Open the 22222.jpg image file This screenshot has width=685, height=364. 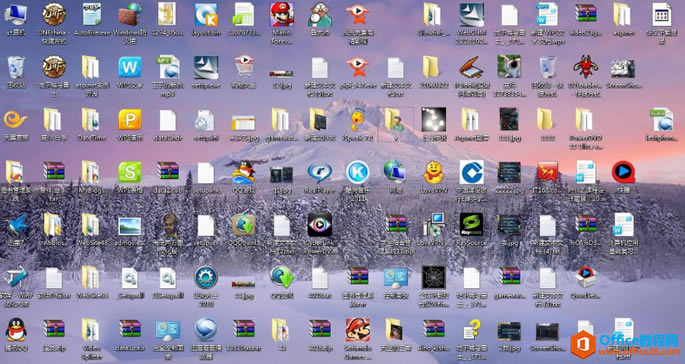509,172
